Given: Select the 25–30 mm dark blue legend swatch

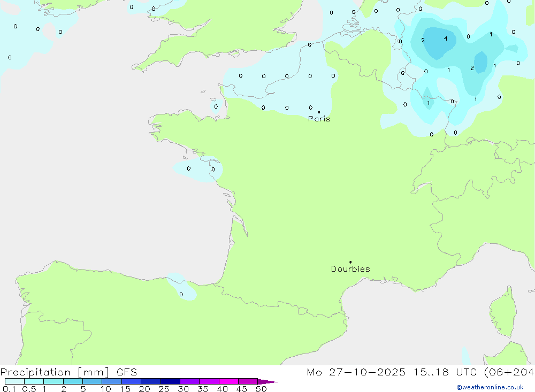Looking at the screenshot, I should pos(170,381).
